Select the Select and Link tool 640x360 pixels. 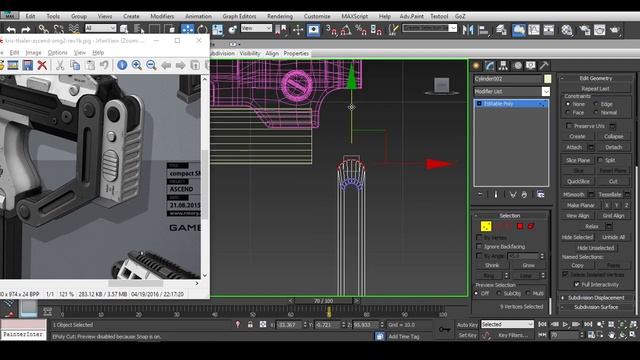point(43,29)
